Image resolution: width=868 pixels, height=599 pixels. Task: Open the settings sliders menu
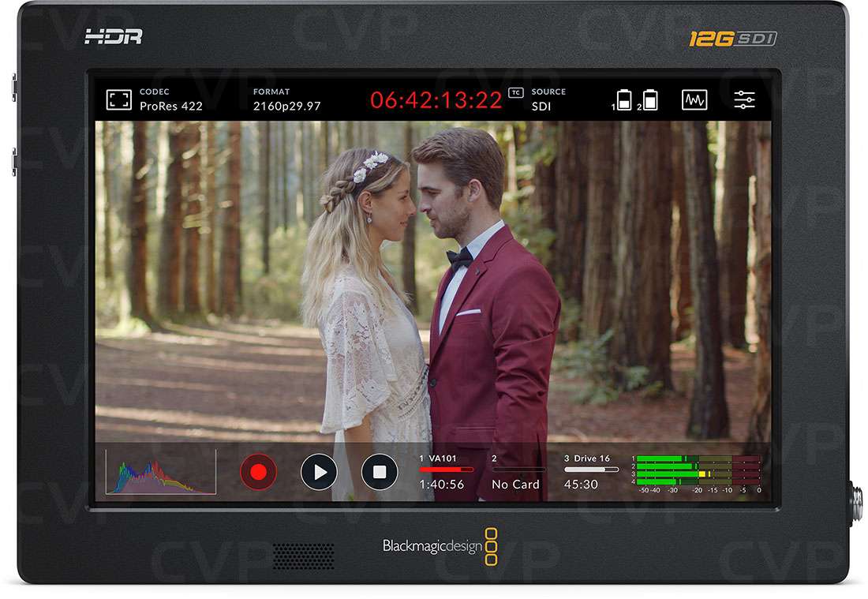[x=744, y=100]
